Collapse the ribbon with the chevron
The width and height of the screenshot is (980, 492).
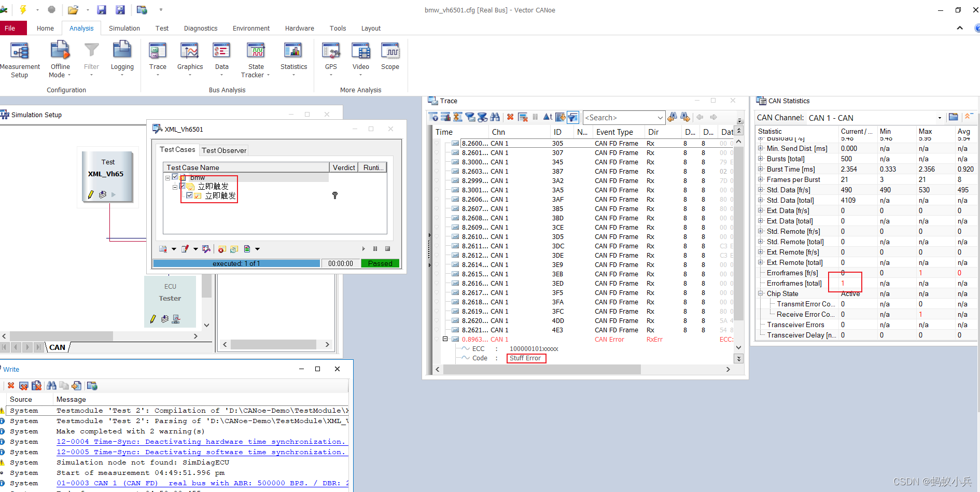pos(960,28)
